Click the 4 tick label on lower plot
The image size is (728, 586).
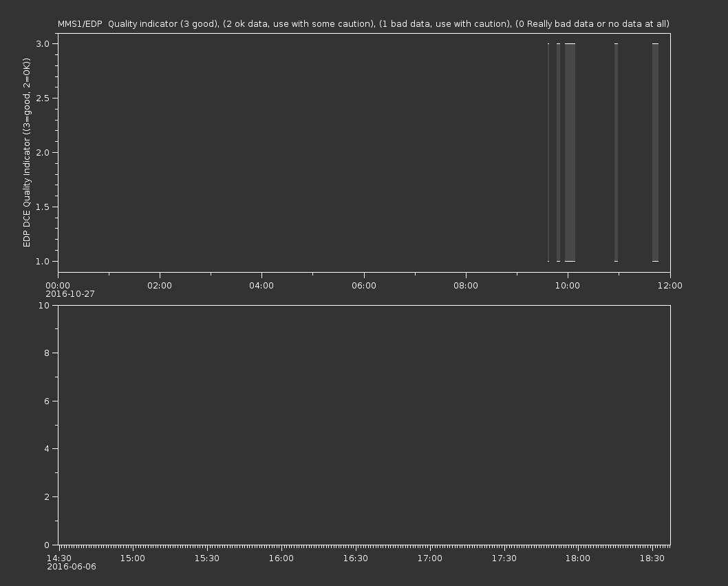point(47,449)
